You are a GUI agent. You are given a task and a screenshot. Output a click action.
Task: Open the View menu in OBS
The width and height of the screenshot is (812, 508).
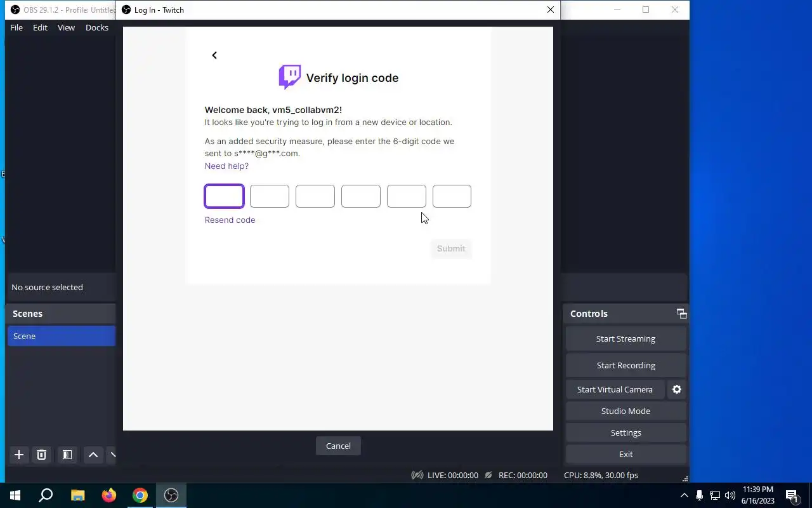(x=66, y=27)
